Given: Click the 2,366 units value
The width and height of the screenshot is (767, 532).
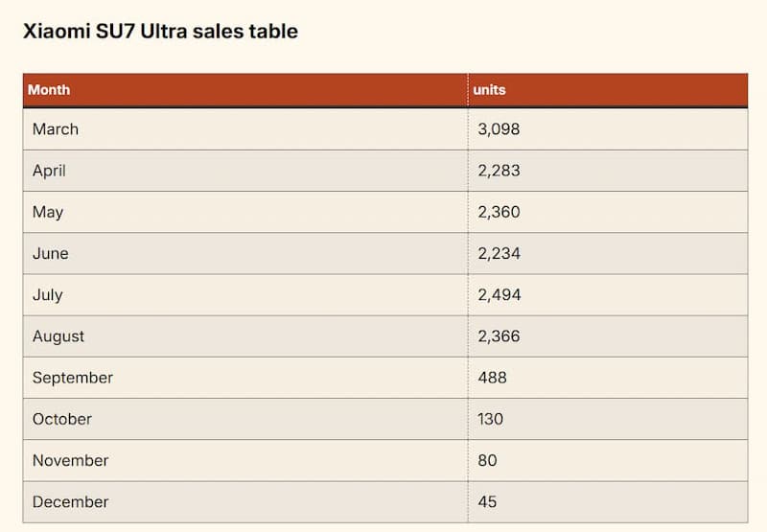Looking at the screenshot, I should [499, 336].
